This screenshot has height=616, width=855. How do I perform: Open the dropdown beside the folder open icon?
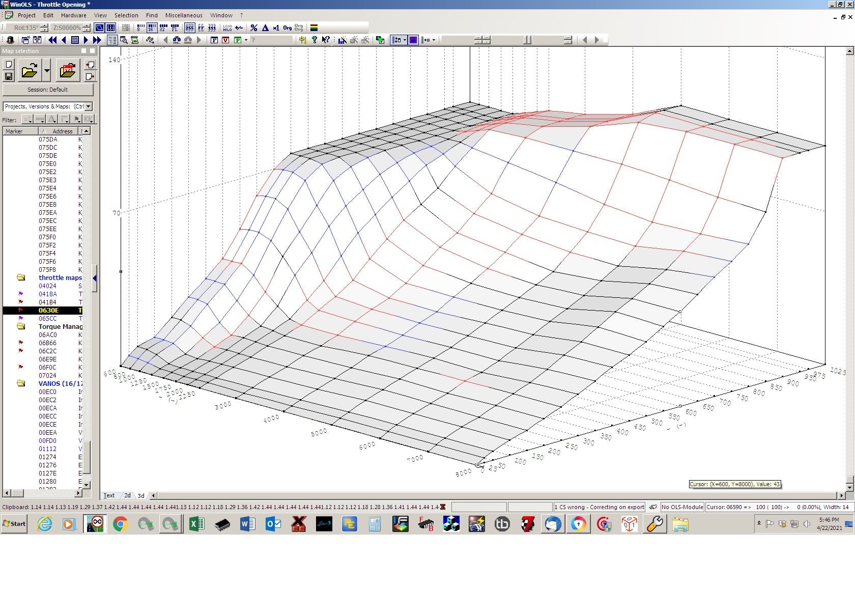click(x=47, y=71)
